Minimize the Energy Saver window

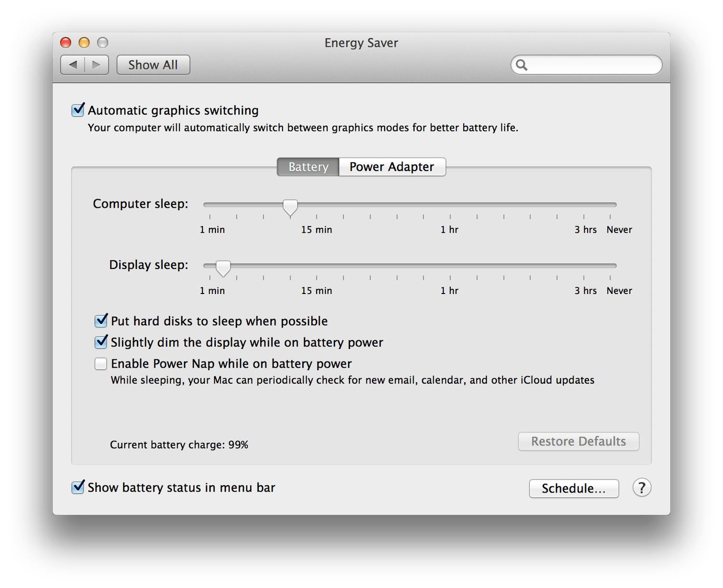point(84,43)
